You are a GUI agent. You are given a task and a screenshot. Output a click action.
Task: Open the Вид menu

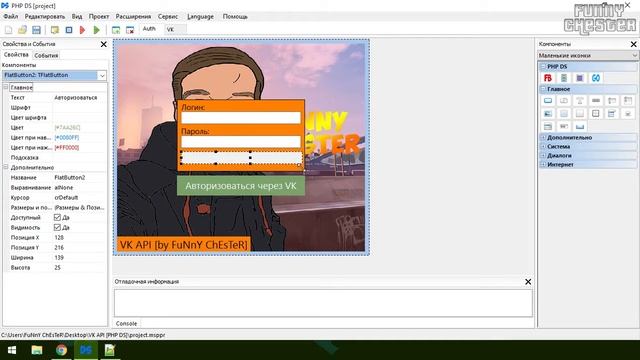[77, 16]
